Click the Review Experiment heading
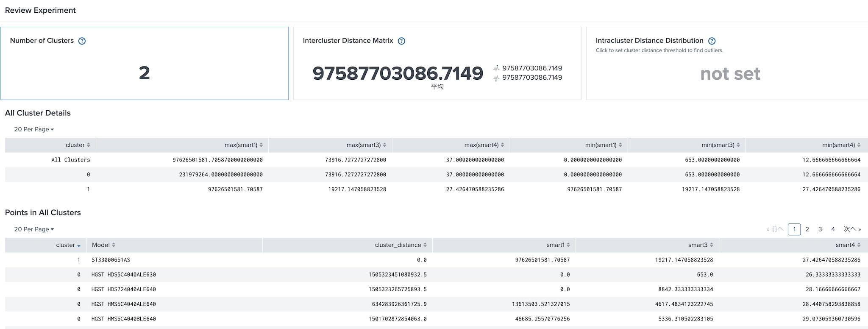The height and width of the screenshot is (329, 868). [x=40, y=10]
